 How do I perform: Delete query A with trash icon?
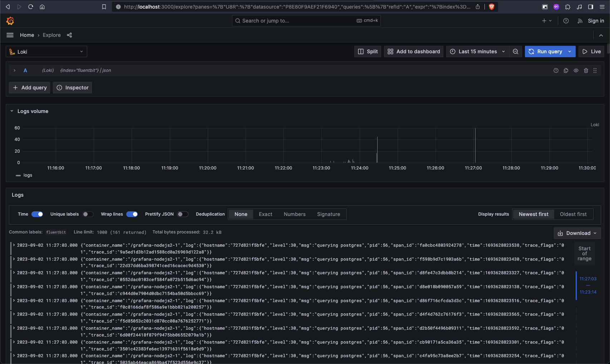[586, 70]
